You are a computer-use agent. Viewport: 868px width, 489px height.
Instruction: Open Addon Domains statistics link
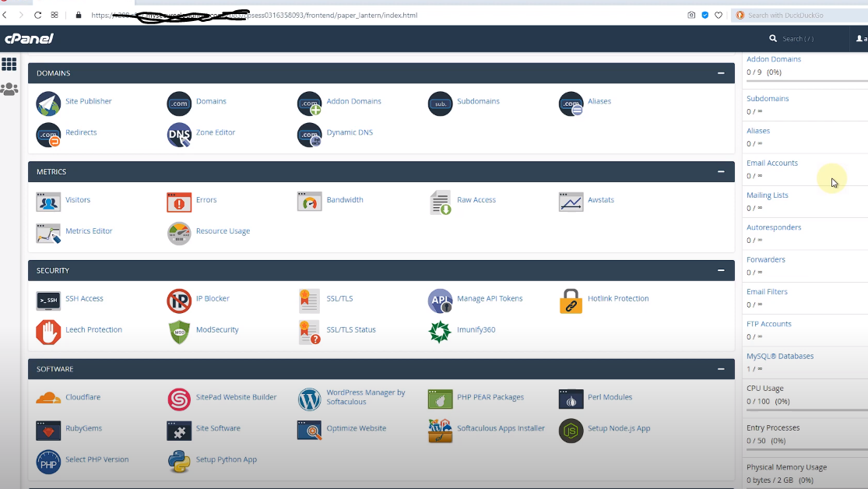(x=773, y=59)
